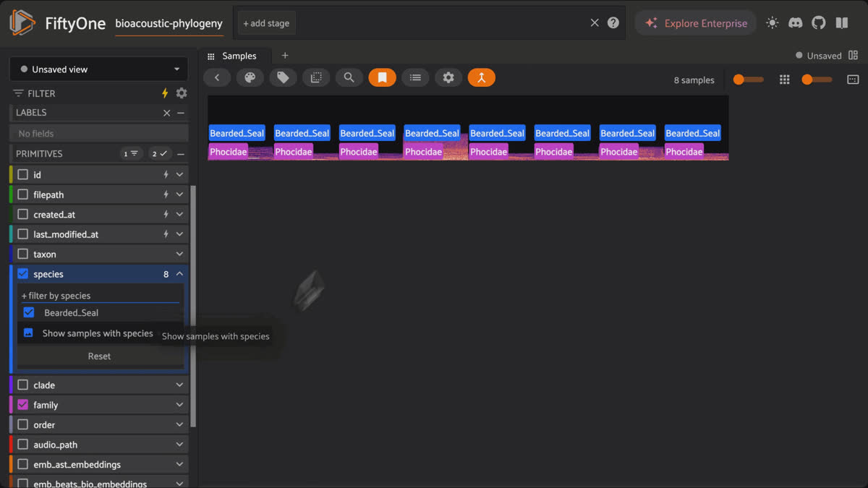Open the browse operations list icon
This screenshot has width=868, height=488.
[415, 78]
